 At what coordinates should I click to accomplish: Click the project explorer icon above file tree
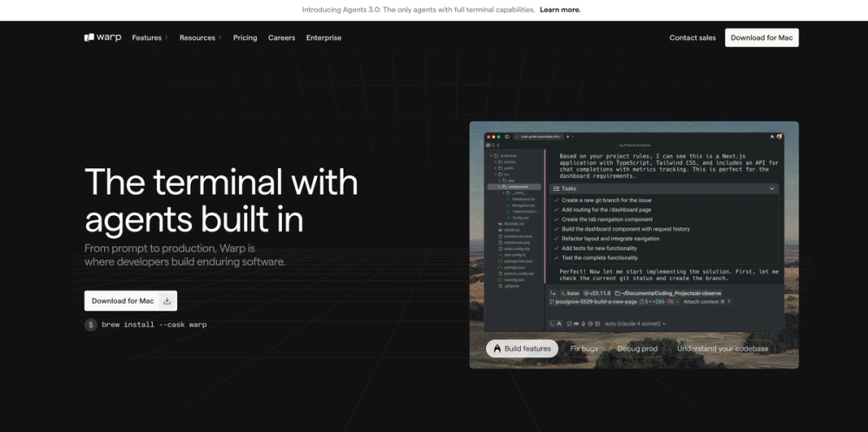coord(488,145)
